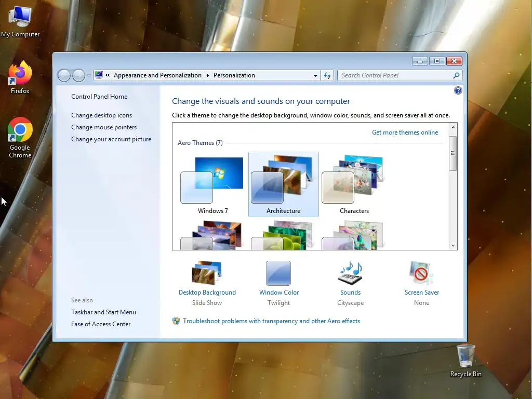Launch Firefox from the desktop
The width and height of the screenshot is (532, 399).
(x=20, y=77)
